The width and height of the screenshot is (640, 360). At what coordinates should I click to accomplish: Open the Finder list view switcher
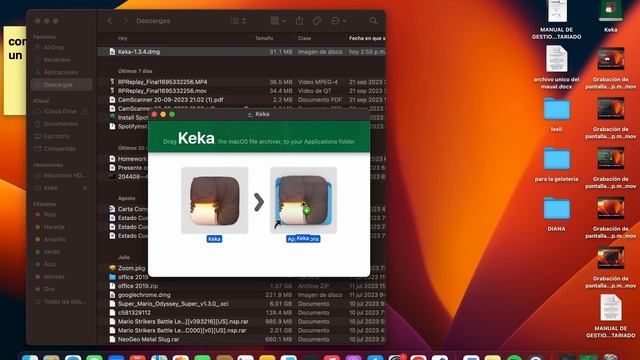coord(238,21)
